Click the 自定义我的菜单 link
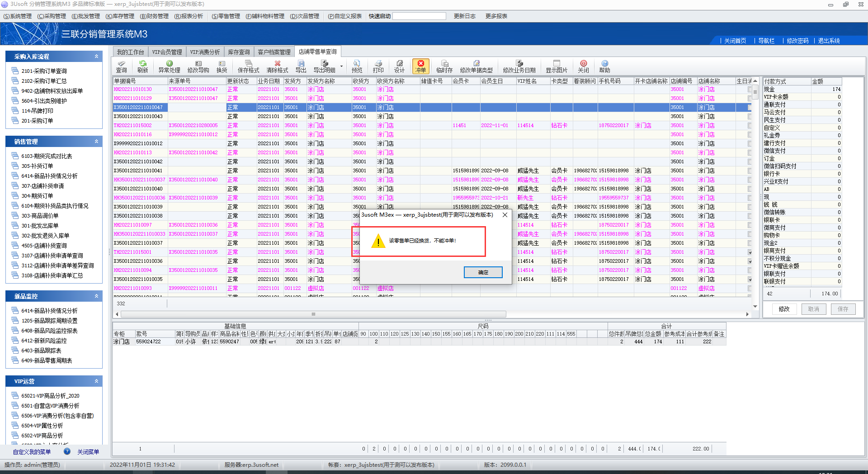The height and width of the screenshot is (474, 868). [32, 452]
